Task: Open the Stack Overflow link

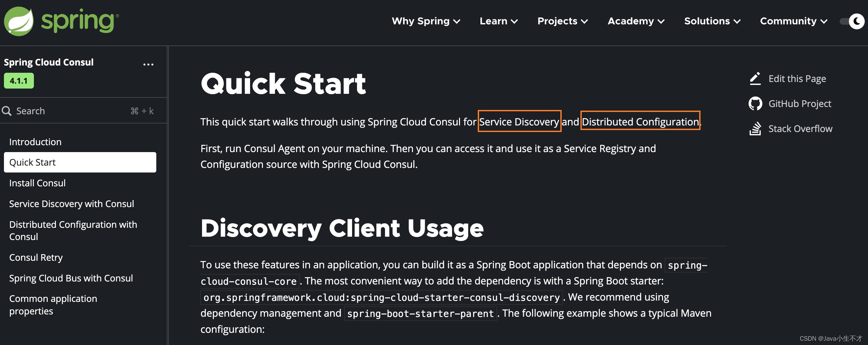Action: coord(800,128)
